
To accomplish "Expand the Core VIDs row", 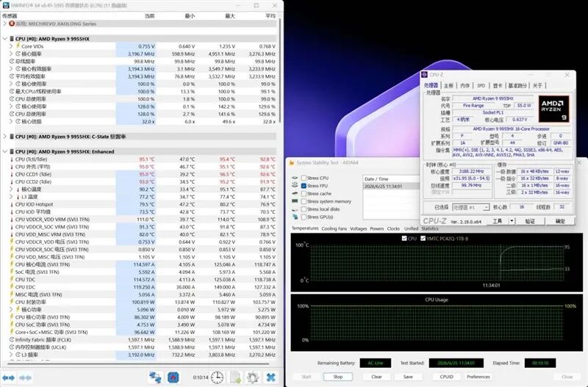I will [x=11, y=46].
